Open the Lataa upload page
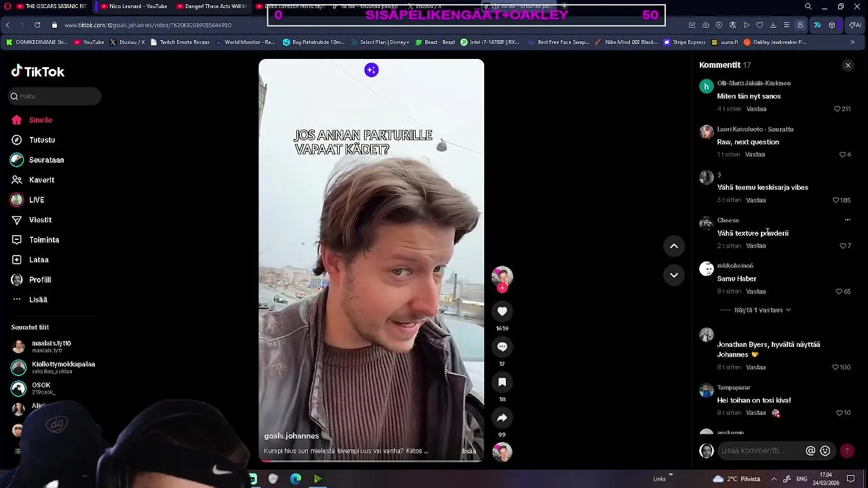868x488 pixels. tap(30, 260)
